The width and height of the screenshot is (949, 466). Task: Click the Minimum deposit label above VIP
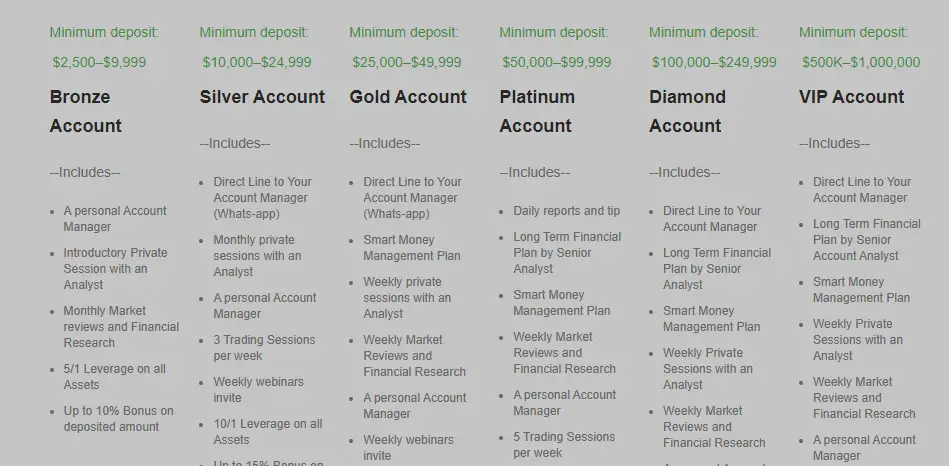(853, 33)
